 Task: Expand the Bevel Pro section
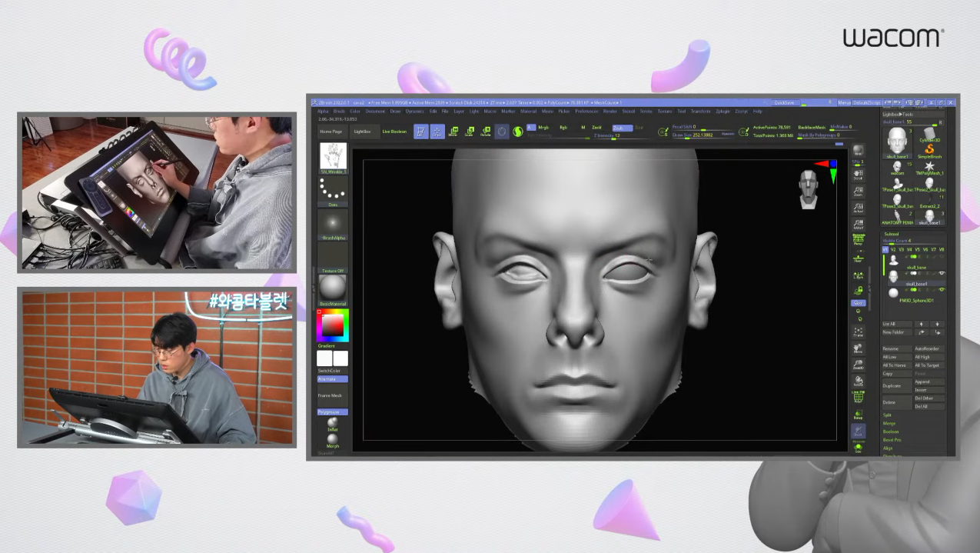[x=892, y=439]
